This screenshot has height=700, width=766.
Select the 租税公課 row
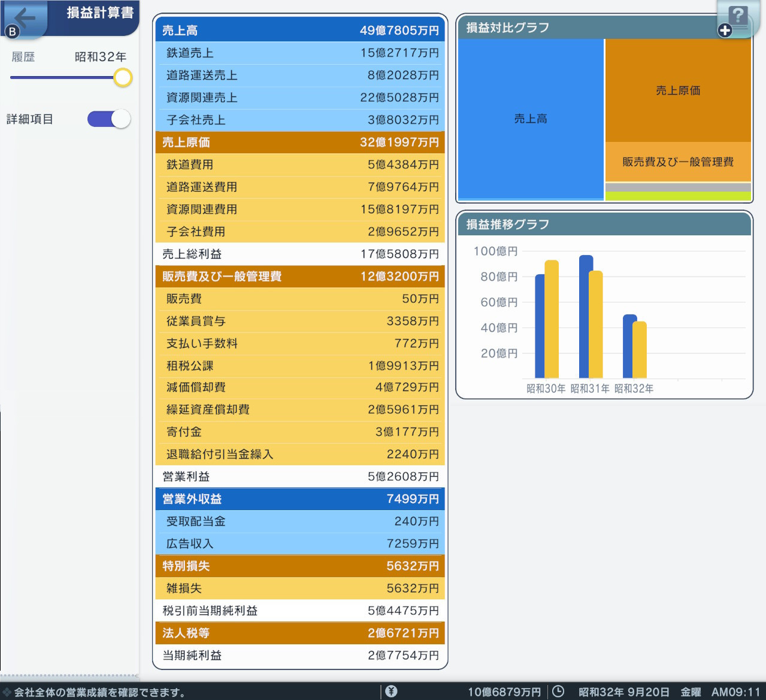(x=300, y=366)
